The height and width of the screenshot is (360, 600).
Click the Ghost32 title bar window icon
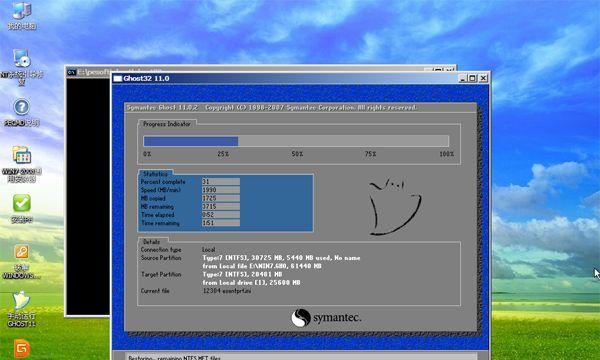pyautogui.click(x=117, y=78)
